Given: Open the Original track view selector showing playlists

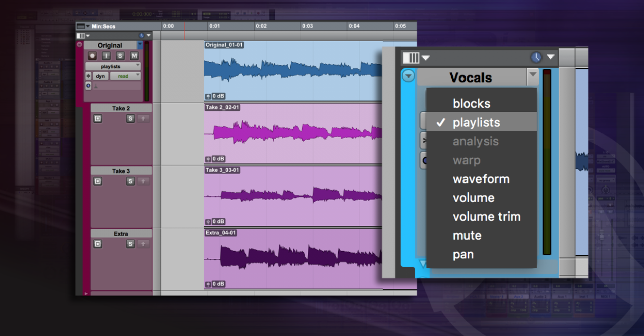Looking at the screenshot, I should point(113,66).
